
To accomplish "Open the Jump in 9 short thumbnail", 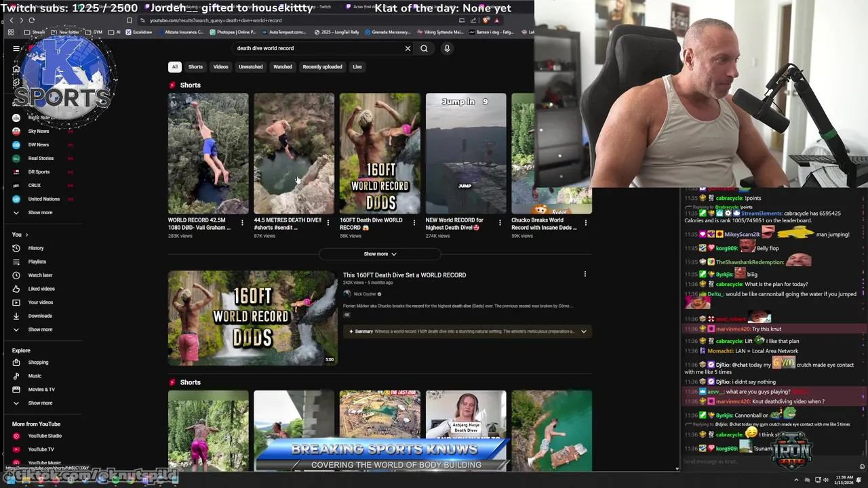I will 466,153.
